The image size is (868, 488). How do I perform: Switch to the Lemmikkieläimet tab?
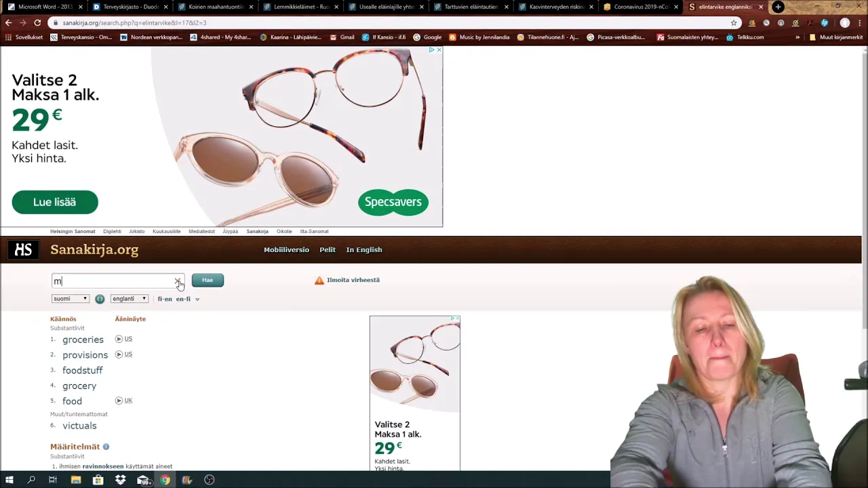coord(299,7)
